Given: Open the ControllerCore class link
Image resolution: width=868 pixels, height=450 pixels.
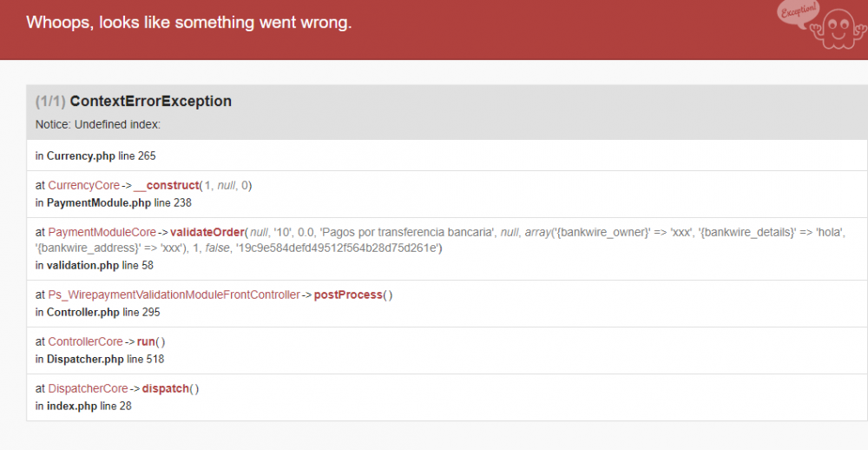Looking at the screenshot, I should coord(85,341).
